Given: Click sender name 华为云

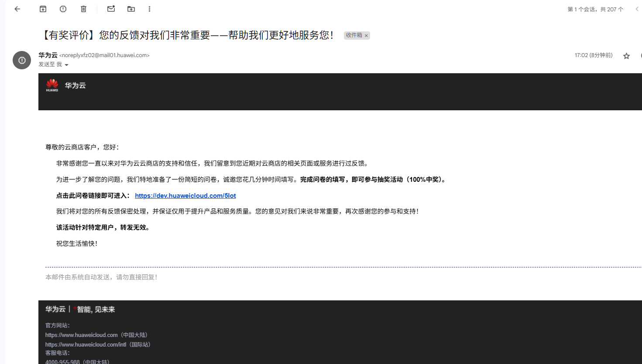Looking at the screenshot, I should coord(48,55).
